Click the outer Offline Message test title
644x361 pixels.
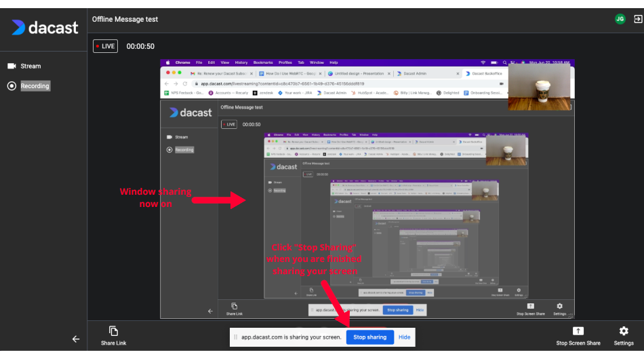125,19
